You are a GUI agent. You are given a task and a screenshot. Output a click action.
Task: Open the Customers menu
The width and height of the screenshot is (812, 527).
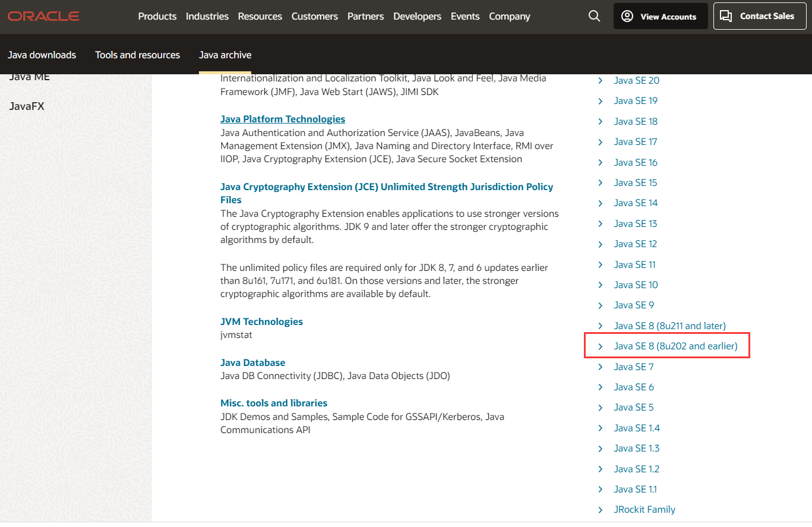(314, 16)
